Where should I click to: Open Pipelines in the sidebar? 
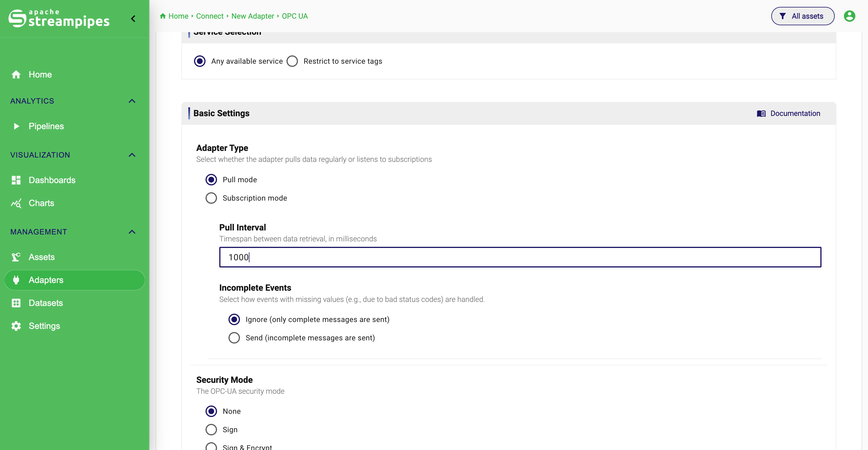click(x=74, y=126)
